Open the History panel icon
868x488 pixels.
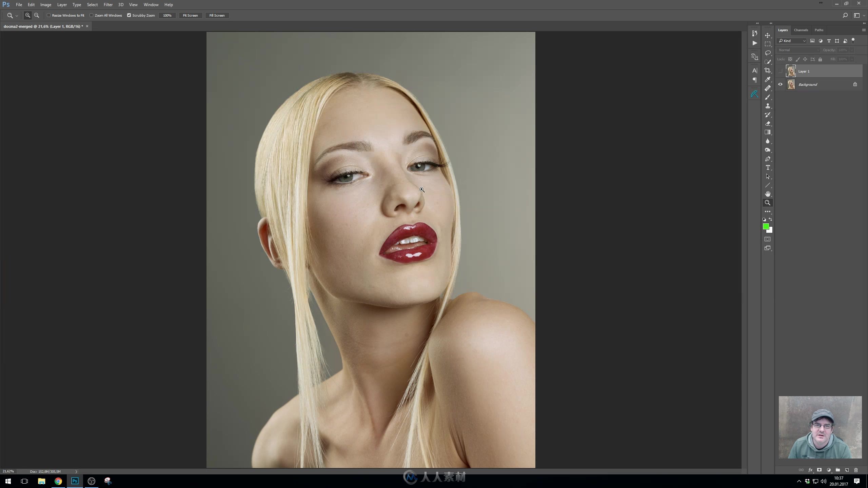754,33
